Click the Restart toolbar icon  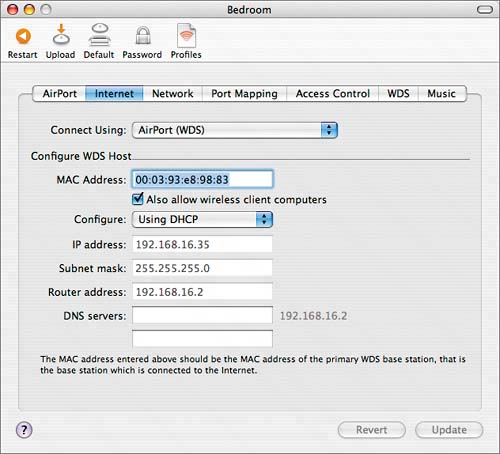(x=23, y=36)
